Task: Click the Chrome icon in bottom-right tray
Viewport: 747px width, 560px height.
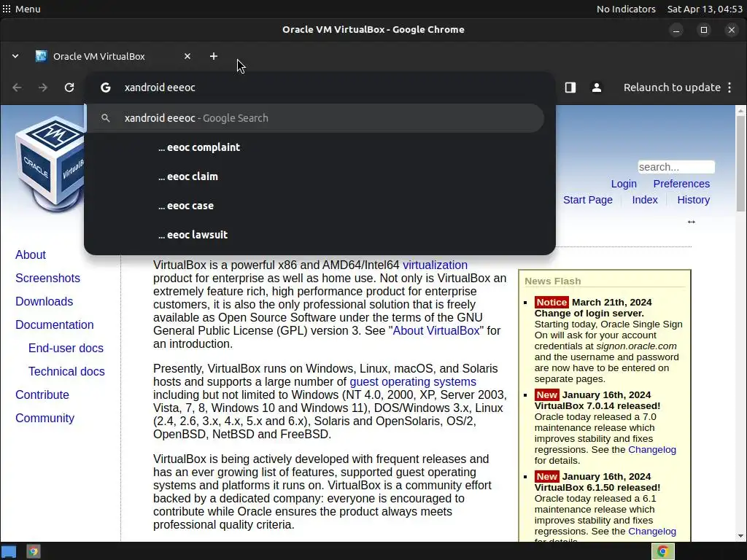Action: 662,551
